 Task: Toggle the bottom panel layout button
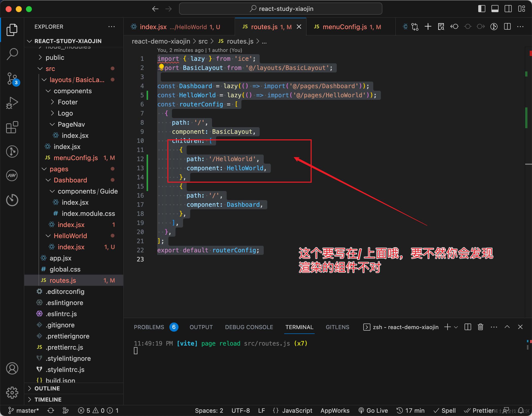(495, 9)
